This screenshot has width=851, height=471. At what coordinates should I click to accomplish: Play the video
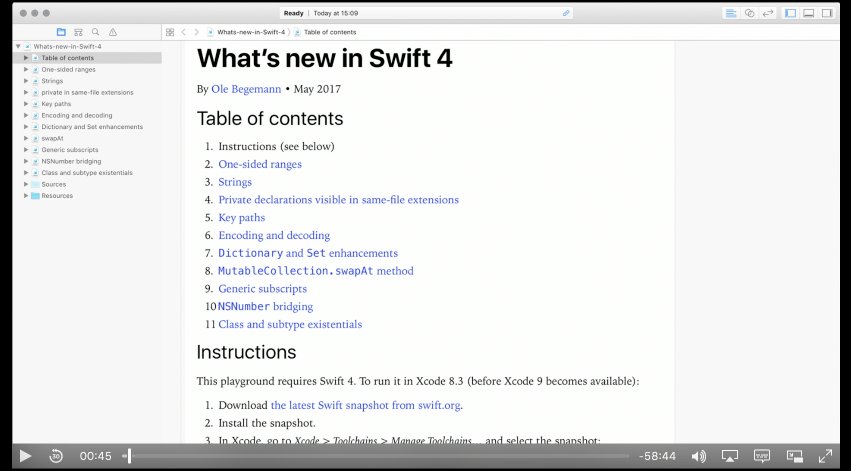26,456
